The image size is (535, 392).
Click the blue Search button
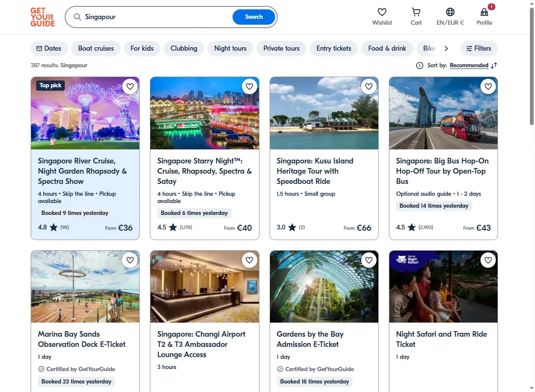(x=254, y=17)
